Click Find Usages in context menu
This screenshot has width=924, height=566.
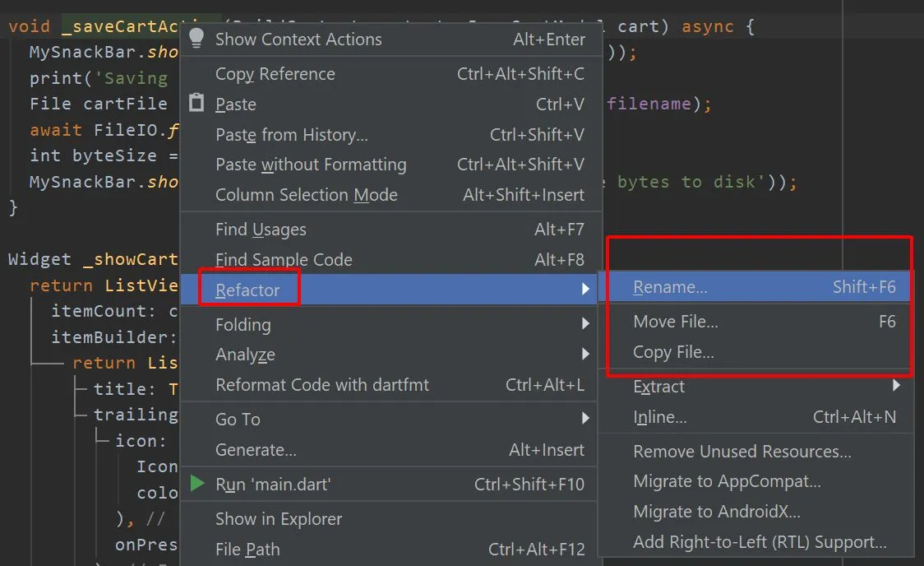pyautogui.click(x=261, y=230)
